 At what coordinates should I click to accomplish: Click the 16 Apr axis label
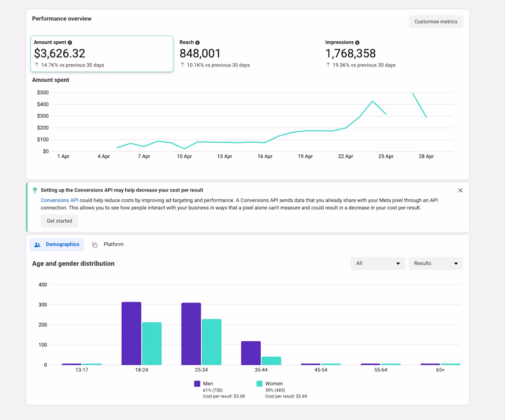tap(265, 156)
